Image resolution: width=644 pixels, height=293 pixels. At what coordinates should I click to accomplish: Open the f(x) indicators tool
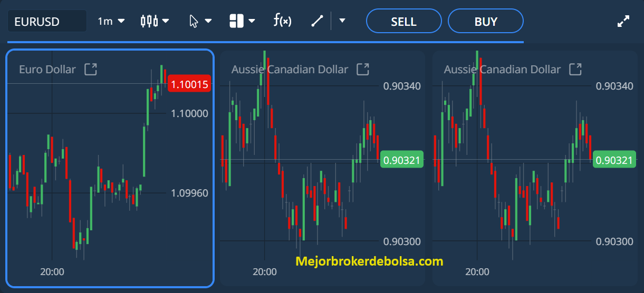[x=282, y=21]
